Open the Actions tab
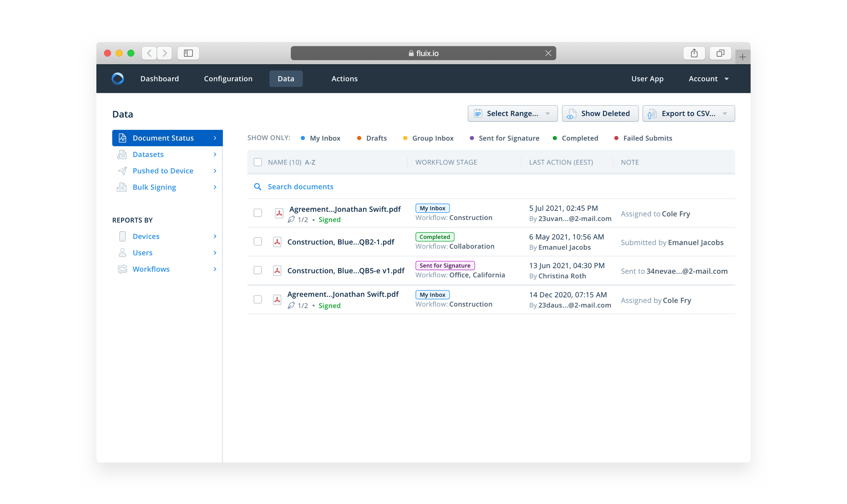Viewport: 847px width, 504px height. (x=344, y=79)
